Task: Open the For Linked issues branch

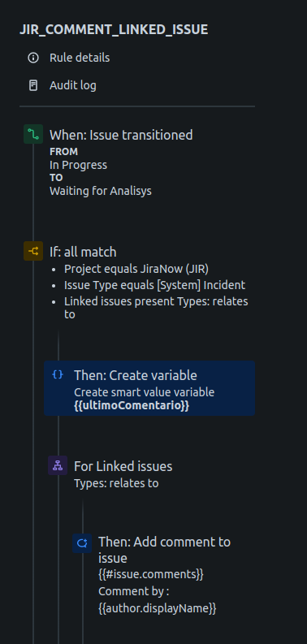Action: pyautogui.click(x=123, y=466)
